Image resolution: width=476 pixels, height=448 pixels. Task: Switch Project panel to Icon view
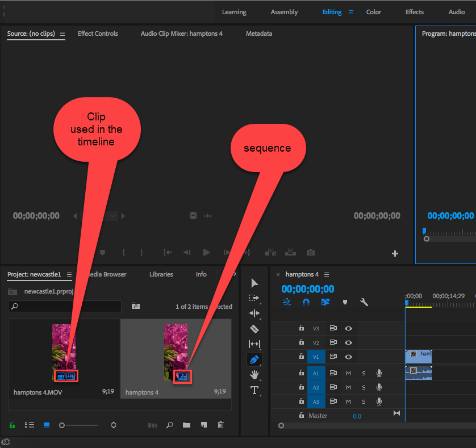click(47, 425)
